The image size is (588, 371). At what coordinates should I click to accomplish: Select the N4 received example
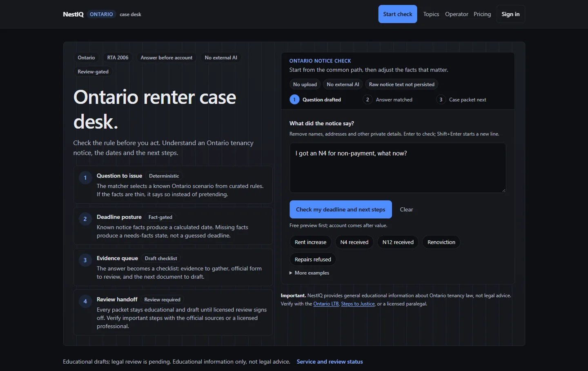pos(354,242)
